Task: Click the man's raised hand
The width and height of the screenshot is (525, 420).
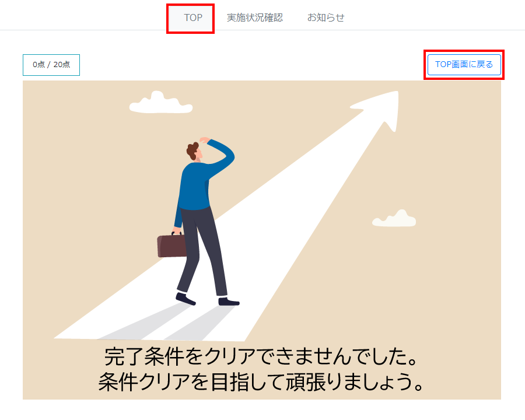Action: point(205,141)
